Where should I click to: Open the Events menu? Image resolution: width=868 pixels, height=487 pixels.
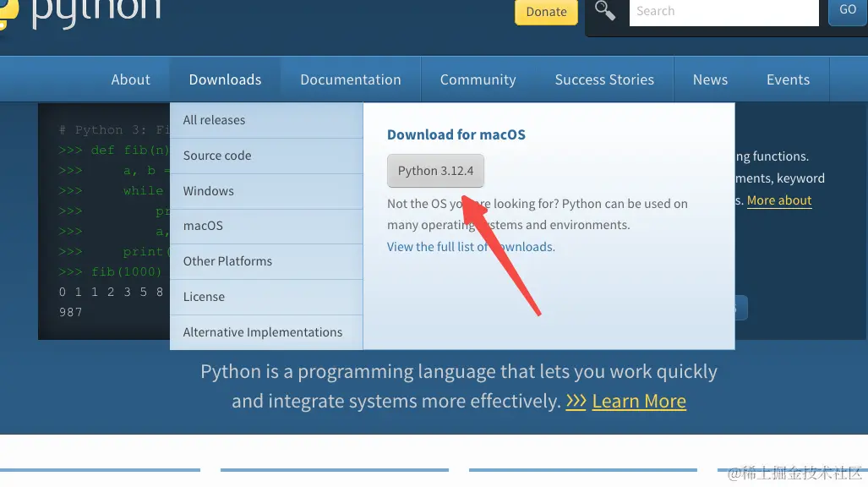coord(787,79)
